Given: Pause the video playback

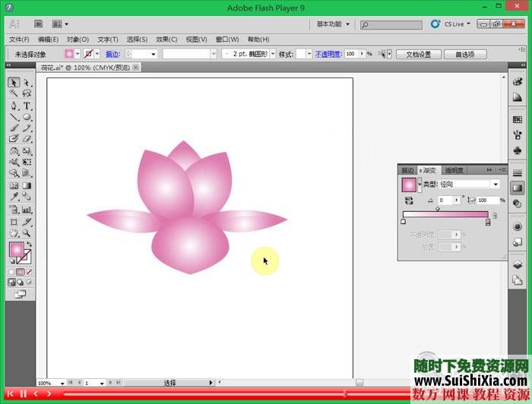Looking at the screenshot, I should (24, 393).
